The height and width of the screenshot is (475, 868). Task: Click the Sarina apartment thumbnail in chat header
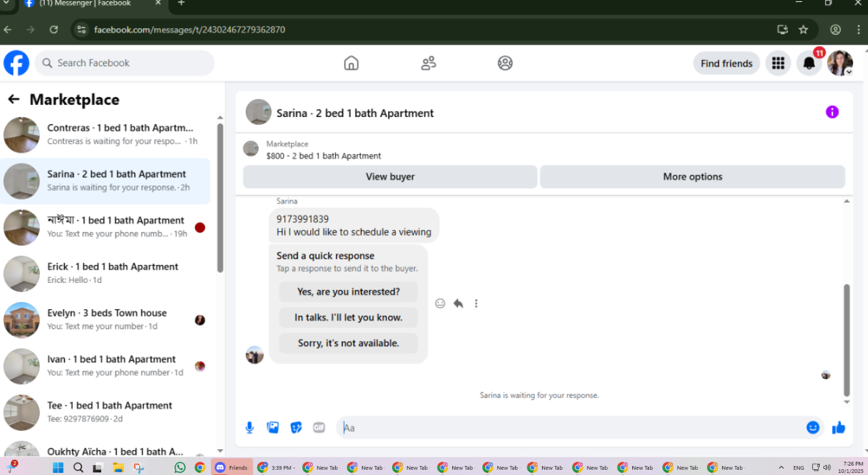258,112
